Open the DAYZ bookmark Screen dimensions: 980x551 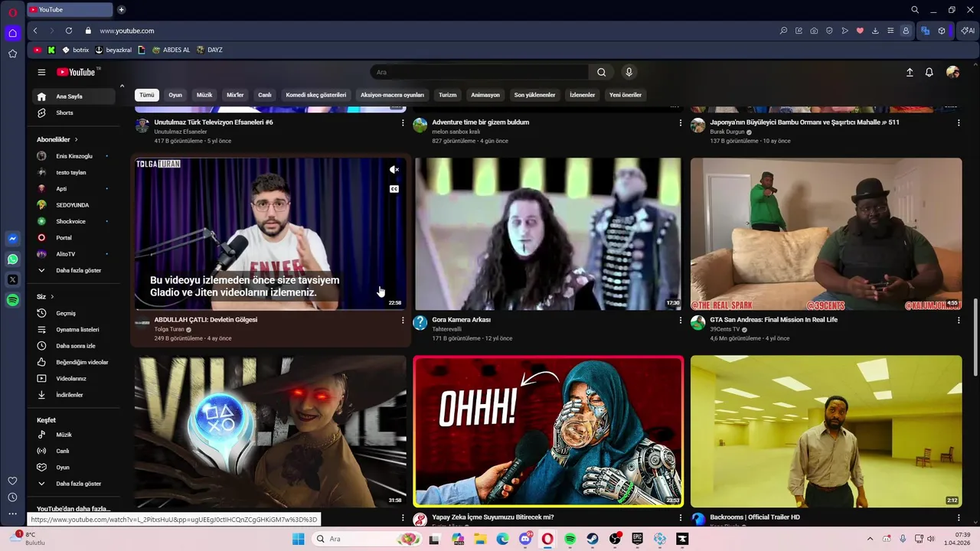click(x=209, y=50)
